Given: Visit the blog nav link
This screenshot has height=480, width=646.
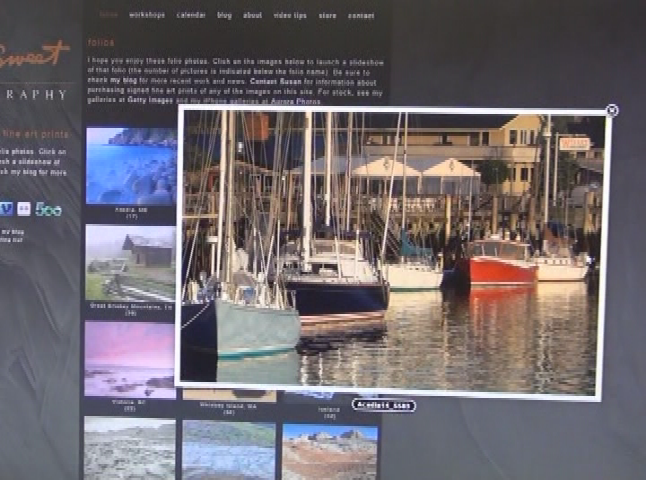Looking at the screenshot, I should [x=225, y=16].
